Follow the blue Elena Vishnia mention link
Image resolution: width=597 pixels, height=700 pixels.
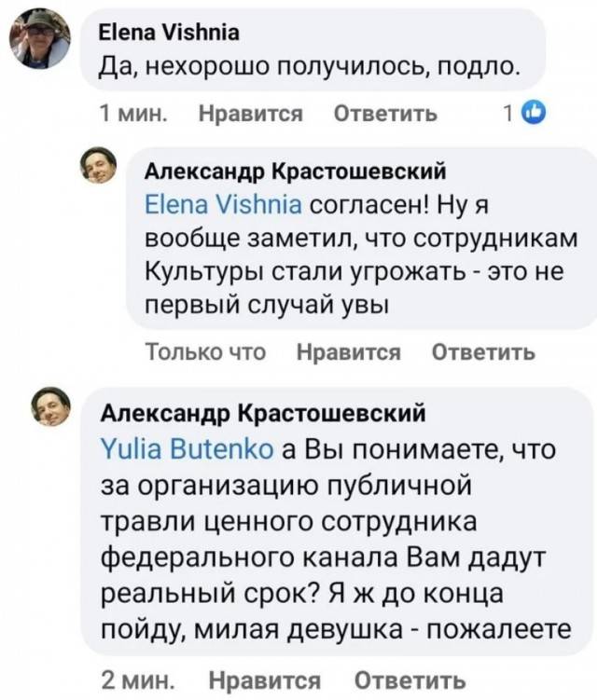224,205
